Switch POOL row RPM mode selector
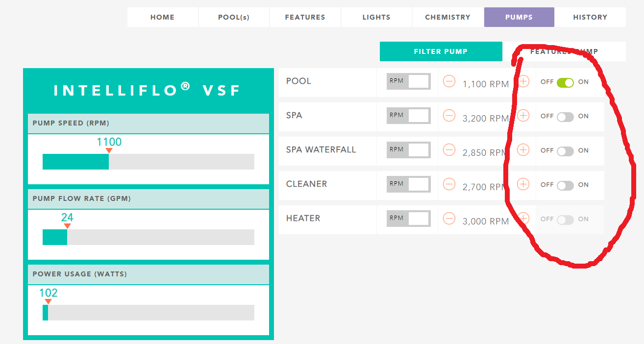 point(409,81)
